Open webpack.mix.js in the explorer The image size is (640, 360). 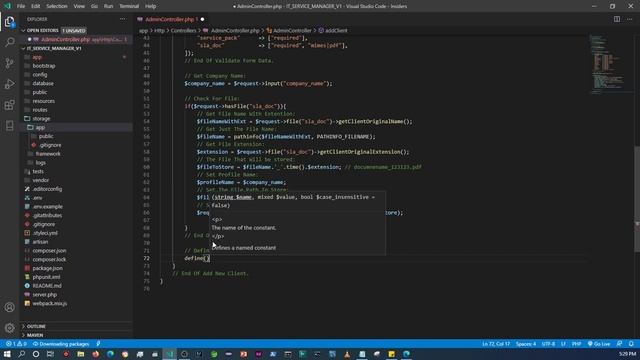49,303
